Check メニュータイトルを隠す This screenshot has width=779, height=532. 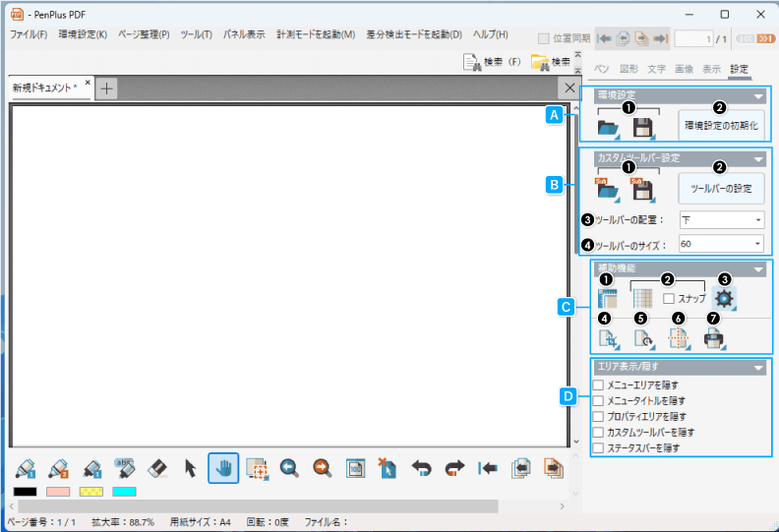[x=598, y=401]
